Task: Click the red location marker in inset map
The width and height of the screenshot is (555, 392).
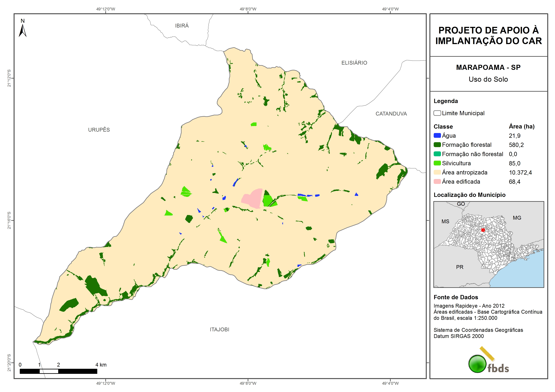Action: [x=483, y=230]
